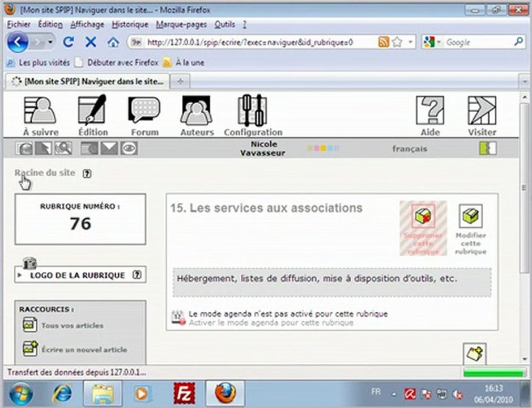532x408 pixels.
Task: Click the magnifier search icon in the grey bar
Action: coord(63,148)
